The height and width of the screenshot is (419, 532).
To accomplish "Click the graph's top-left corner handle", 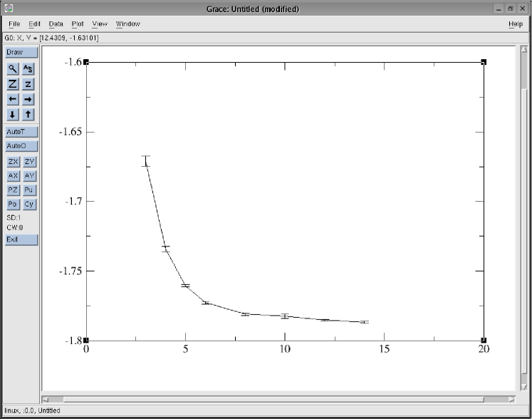I will [86, 62].
